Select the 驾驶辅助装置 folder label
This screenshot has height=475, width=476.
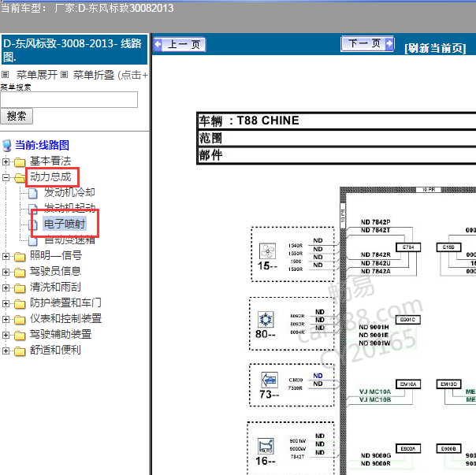[61, 335]
